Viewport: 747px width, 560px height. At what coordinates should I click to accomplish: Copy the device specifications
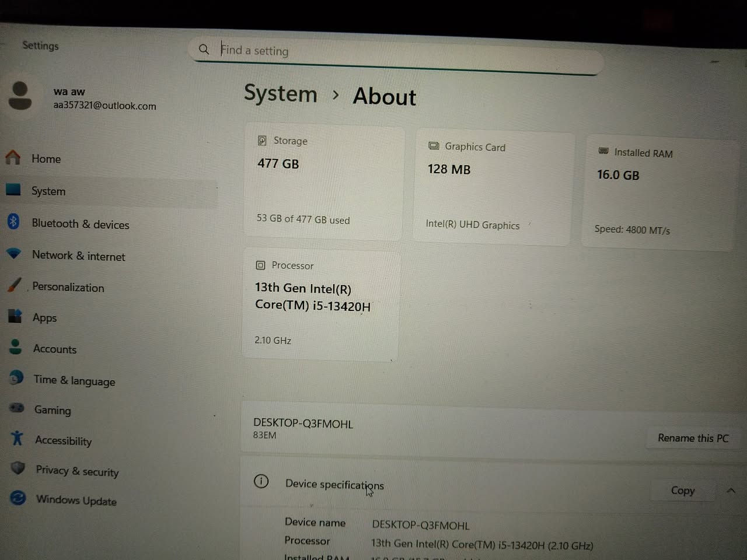point(682,490)
